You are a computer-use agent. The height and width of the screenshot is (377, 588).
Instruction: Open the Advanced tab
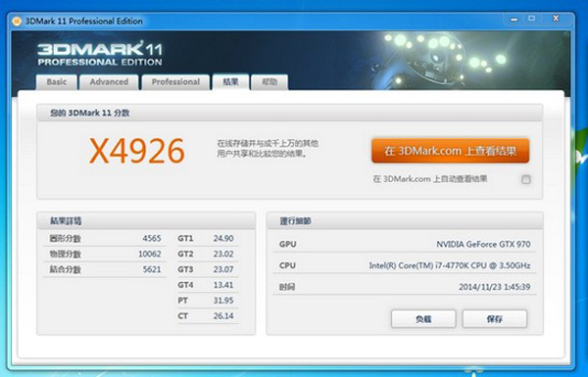[x=109, y=82]
